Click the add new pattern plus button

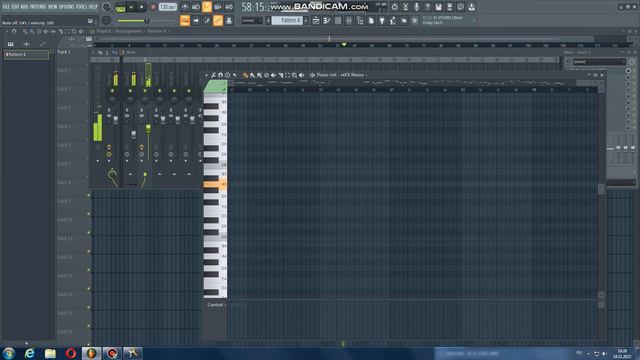pos(306,20)
